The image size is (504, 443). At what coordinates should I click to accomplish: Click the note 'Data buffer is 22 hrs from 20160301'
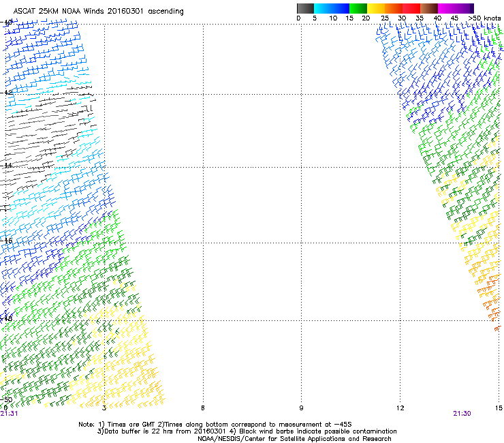tap(161, 431)
